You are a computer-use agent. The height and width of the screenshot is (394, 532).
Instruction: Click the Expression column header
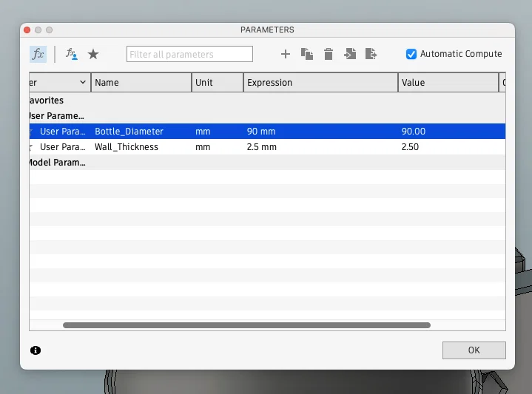click(320, 82)
